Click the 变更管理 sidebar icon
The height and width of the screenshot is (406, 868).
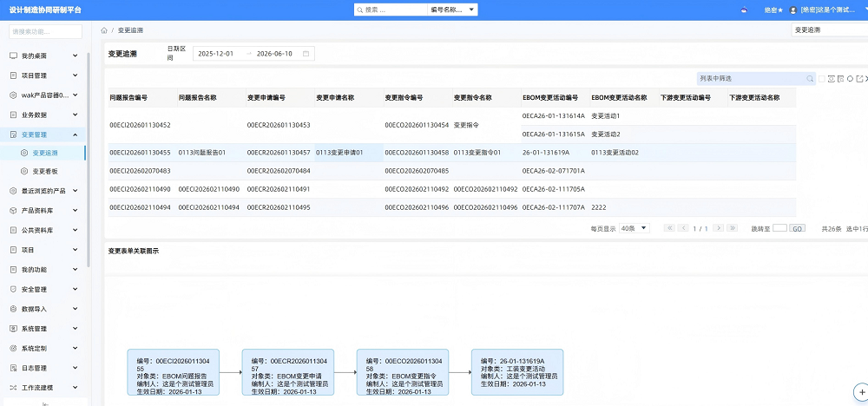point(13,134)
